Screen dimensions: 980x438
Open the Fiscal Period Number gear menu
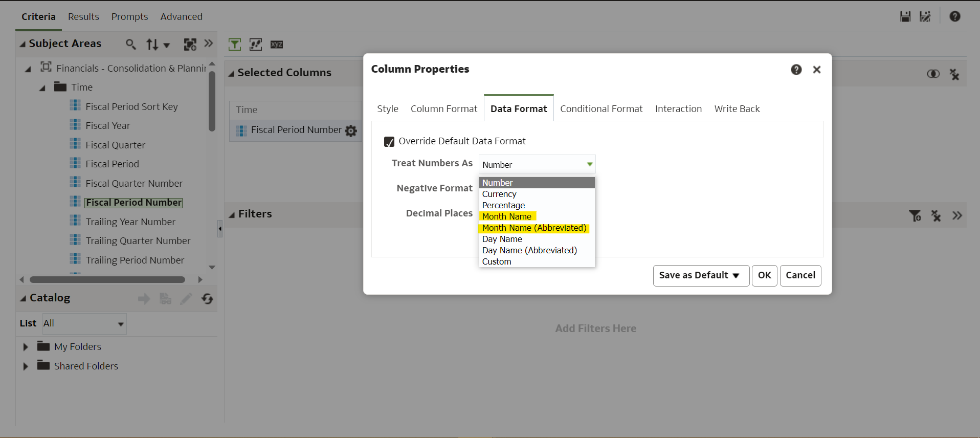(351, 131)
